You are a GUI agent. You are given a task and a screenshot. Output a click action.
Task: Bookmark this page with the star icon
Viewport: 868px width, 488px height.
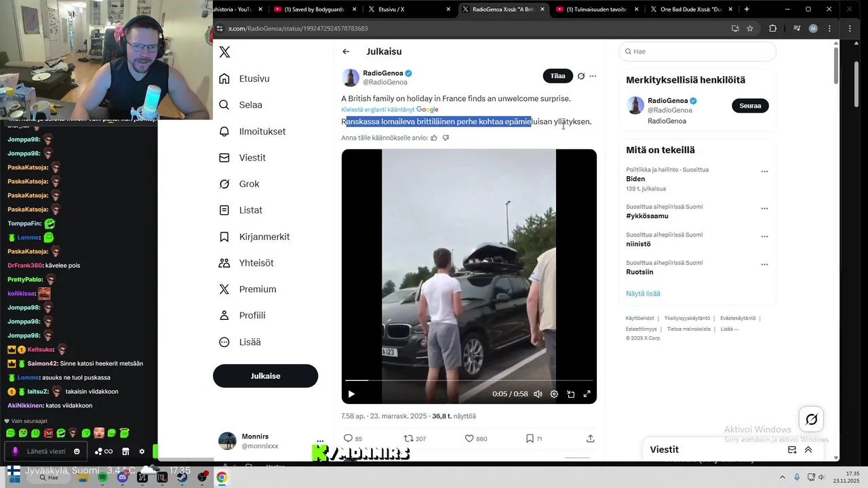pos(750,28)
